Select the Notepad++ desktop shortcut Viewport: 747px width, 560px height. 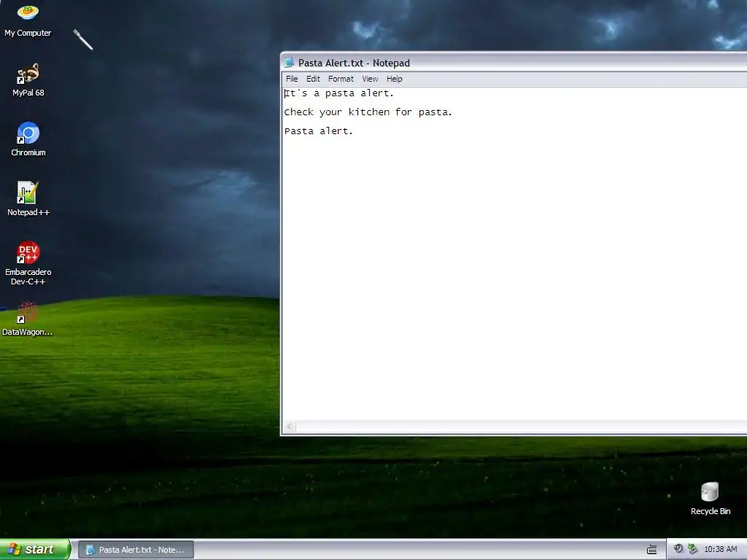click(28, 199)
